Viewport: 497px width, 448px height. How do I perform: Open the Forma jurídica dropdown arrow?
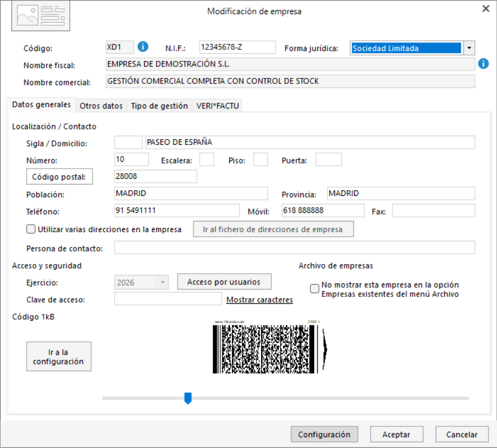(469, 48)
